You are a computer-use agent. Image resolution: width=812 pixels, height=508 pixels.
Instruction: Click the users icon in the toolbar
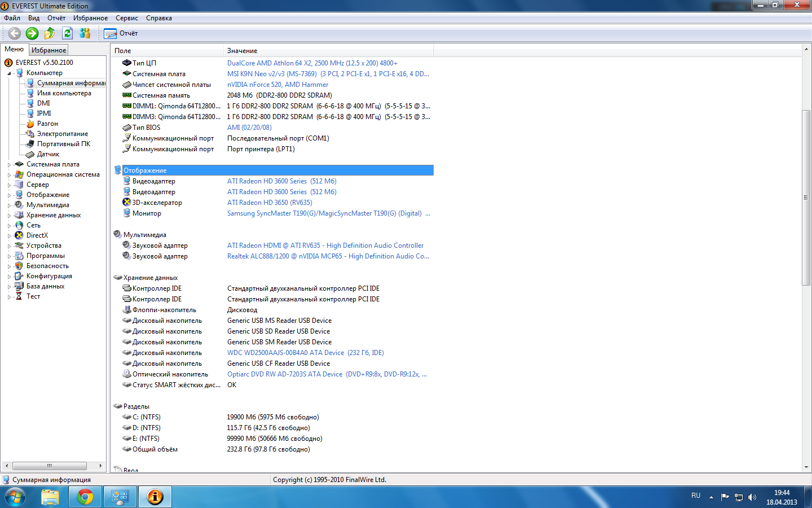pos(85,33)
